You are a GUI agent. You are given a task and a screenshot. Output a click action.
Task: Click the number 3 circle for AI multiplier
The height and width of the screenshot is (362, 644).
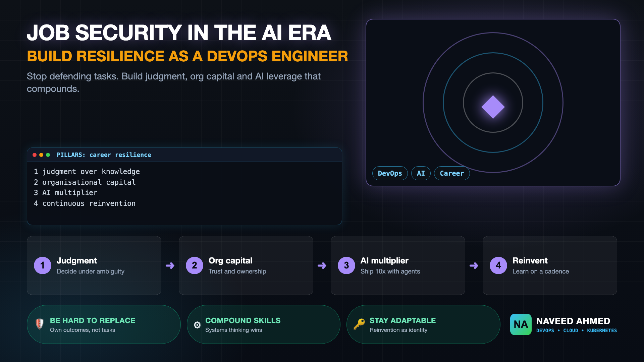click(346, 265)
